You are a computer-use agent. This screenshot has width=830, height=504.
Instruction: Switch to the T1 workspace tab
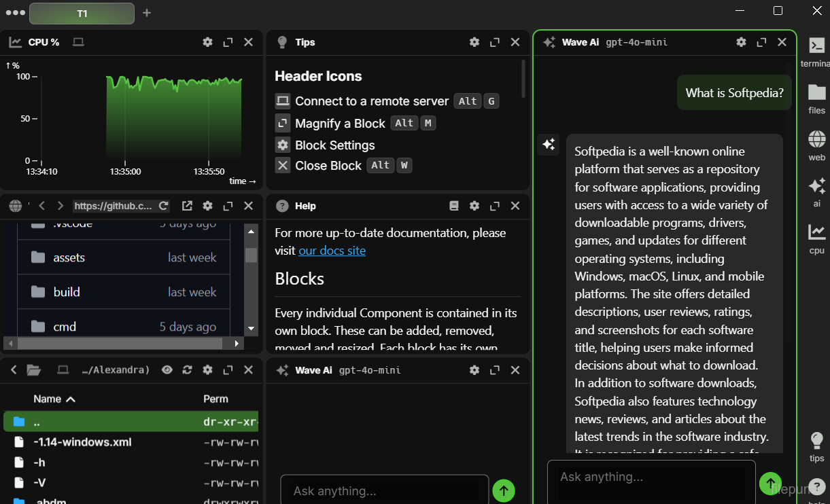[82, 13]
